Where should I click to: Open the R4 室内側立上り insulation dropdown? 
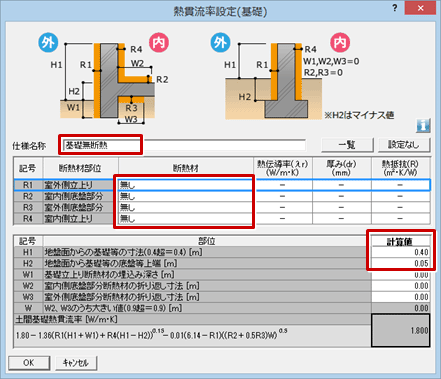click(185, 219)
